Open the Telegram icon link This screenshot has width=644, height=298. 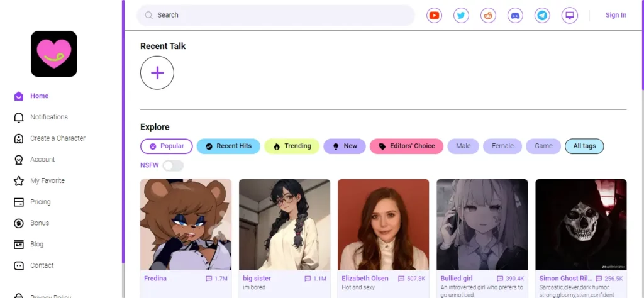click(543, 16)
